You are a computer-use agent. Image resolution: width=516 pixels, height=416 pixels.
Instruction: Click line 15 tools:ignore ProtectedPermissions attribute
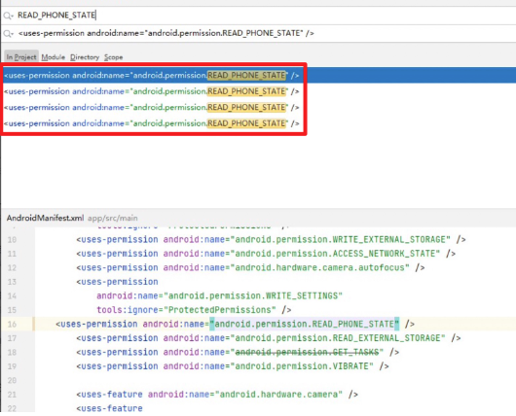click(x=194, y=310)
